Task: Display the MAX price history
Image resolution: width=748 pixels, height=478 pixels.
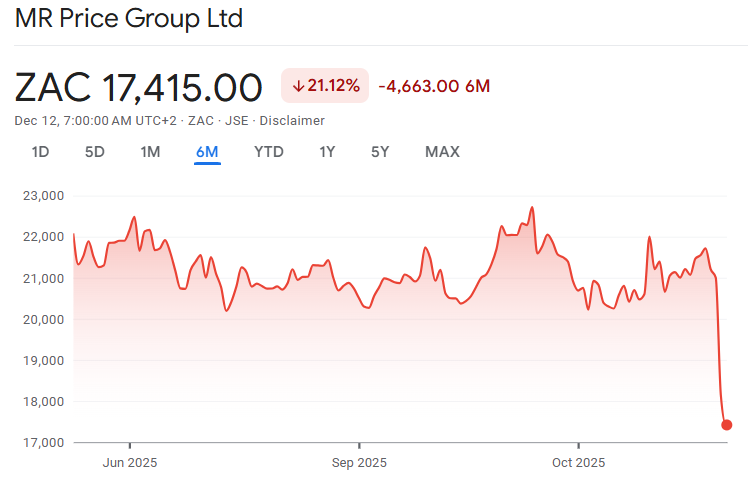Action: [x=442, y=152]
